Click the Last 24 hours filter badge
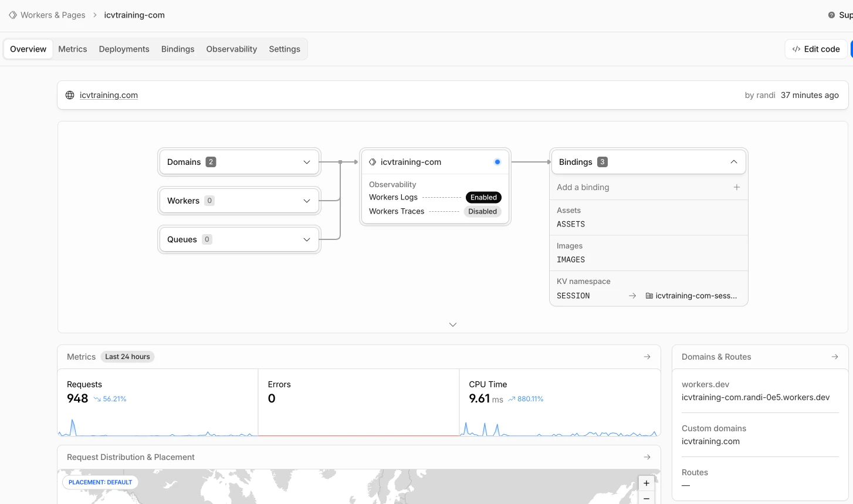This screenshot has height=504, width=853. [127, 356]
